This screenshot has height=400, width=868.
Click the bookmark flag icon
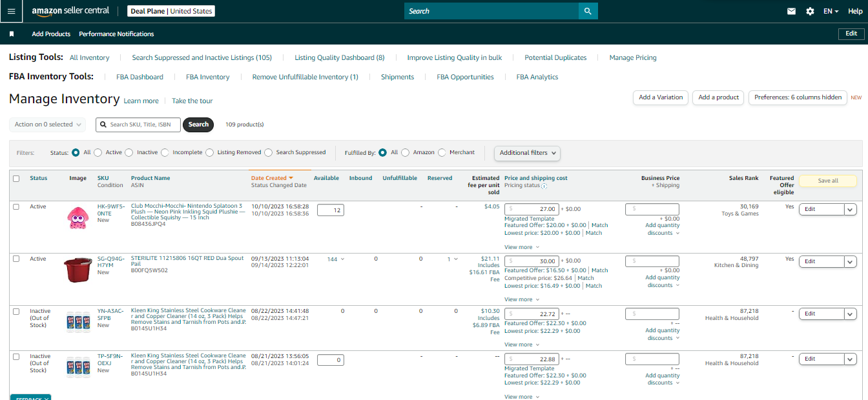tap(12, 34)
